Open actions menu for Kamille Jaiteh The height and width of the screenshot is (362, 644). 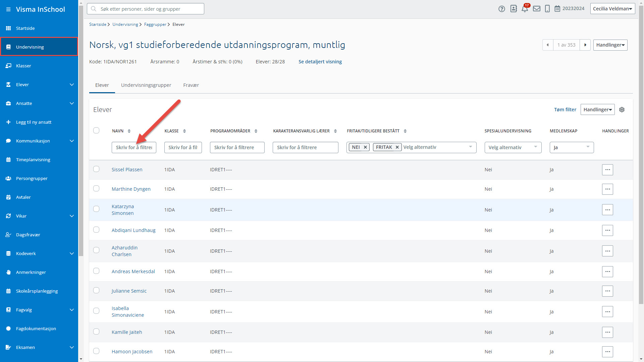tap(607, 332)
